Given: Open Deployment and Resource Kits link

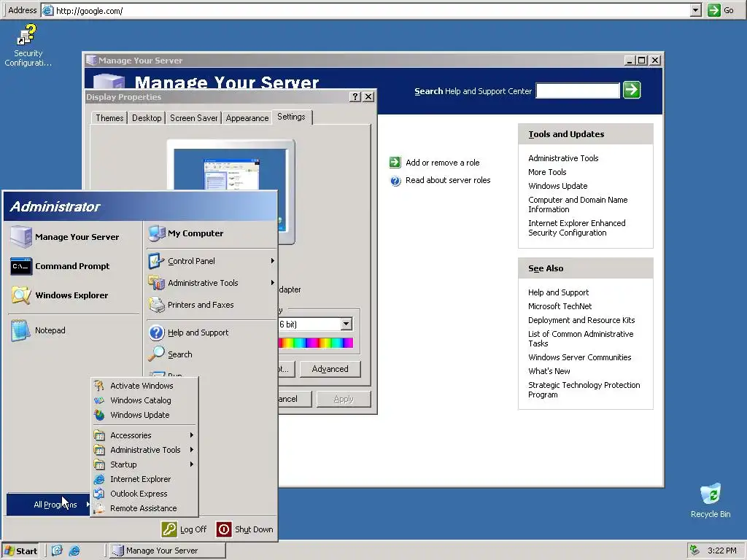Looking at the screenshot, I should pyautogui.click(x=581, y=320).
